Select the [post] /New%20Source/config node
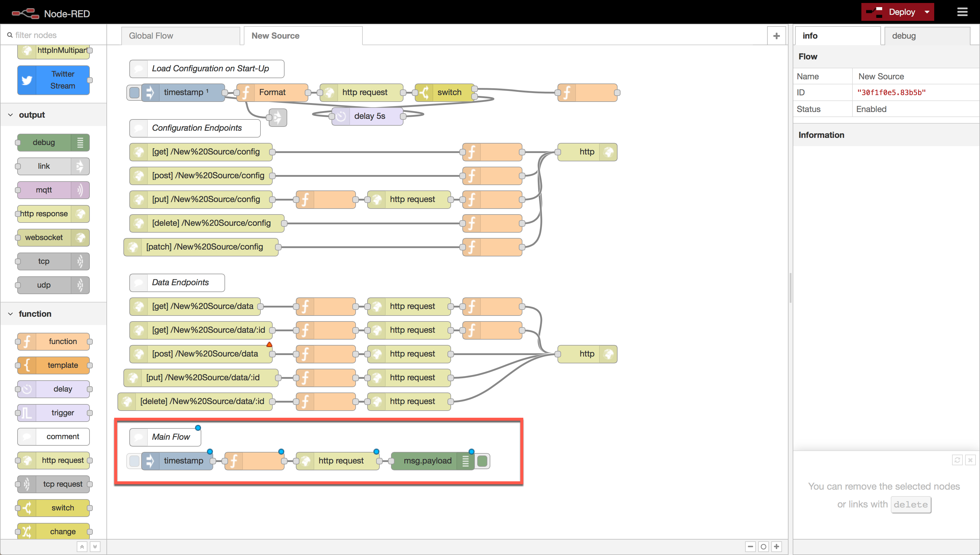 tap(201, 176)
